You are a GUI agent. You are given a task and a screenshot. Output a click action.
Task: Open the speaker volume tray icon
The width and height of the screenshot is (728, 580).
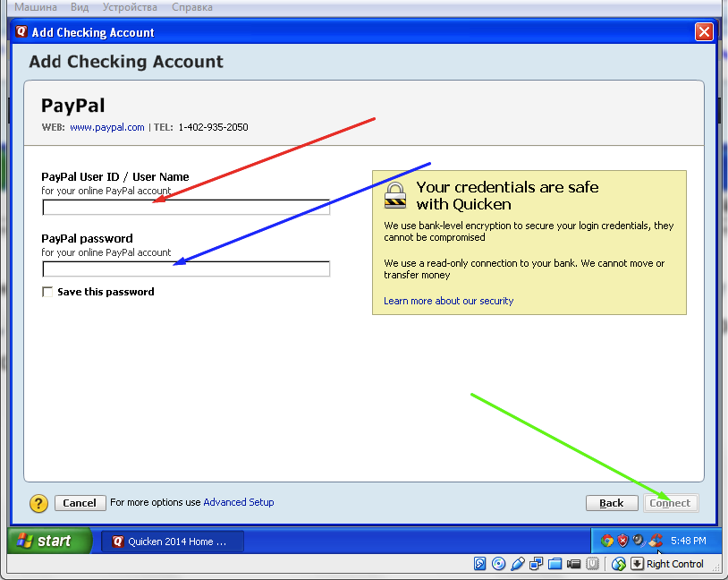[639, 540]
